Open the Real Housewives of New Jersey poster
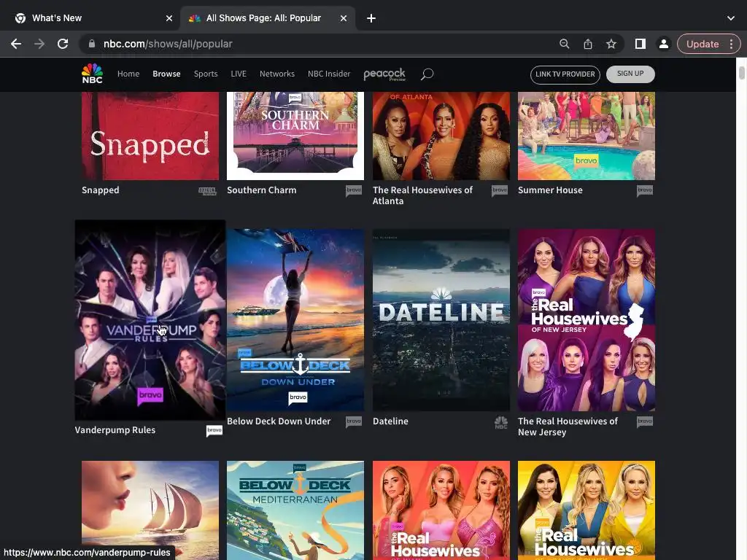Screen dimensions: 747x560 [587, 320]
